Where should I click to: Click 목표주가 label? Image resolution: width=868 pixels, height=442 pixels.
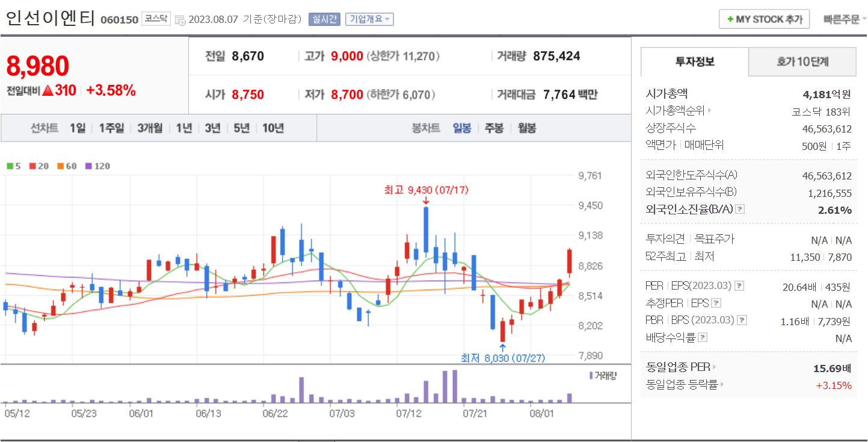714,239
